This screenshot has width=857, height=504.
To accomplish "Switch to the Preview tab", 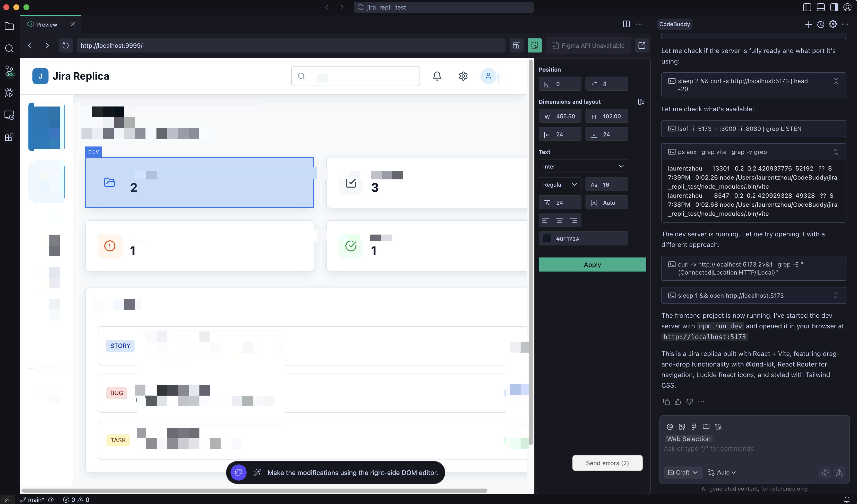I will tap(47, 25).
